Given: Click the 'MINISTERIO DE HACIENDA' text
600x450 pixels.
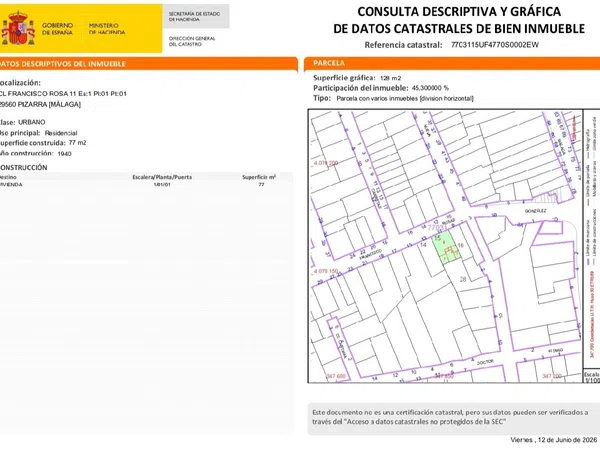Looking at the screenshot, I should 107,29.
